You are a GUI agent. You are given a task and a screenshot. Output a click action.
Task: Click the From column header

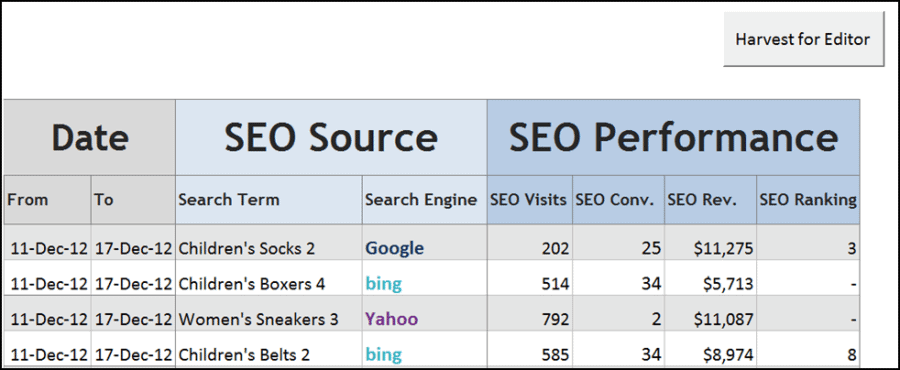[x=48, y=200]
